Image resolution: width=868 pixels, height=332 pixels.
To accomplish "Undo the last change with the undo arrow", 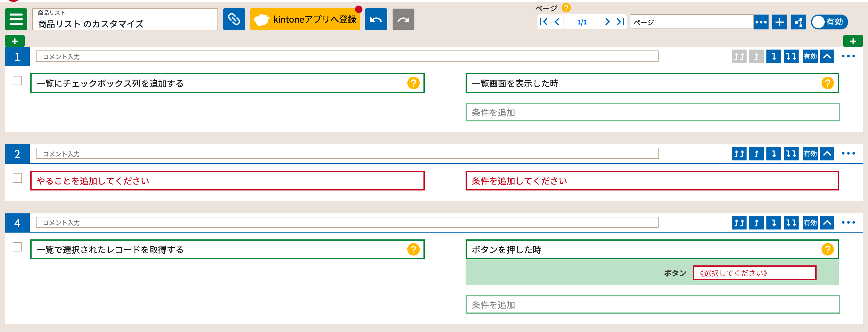I will [x=376, y=19].
